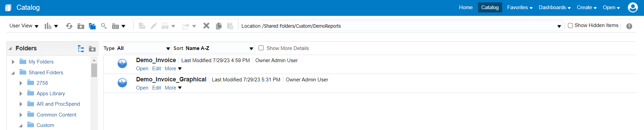
Task: Click the Delete X icon in toolbar
Action: click(206, 26)
